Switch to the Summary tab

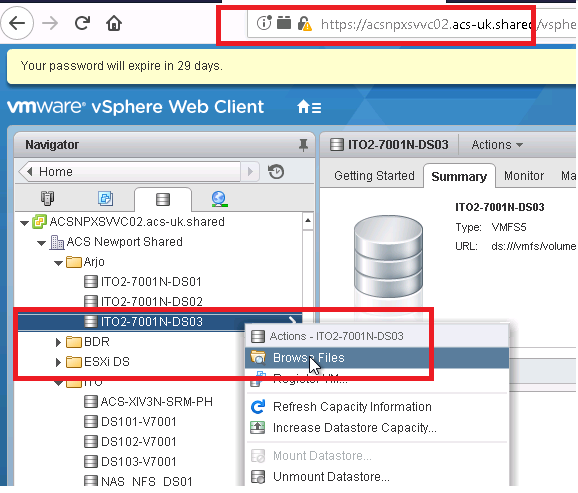click(459, 177)
